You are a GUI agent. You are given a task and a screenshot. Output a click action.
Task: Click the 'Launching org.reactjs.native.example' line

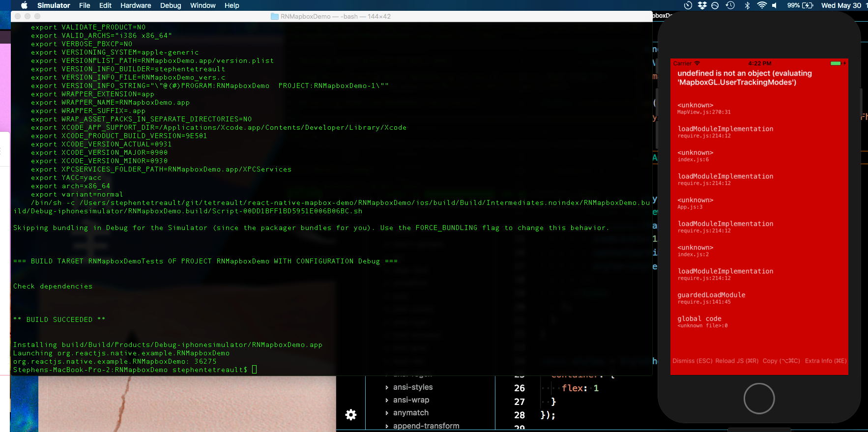pyautogui.click(x=121, y=353)
